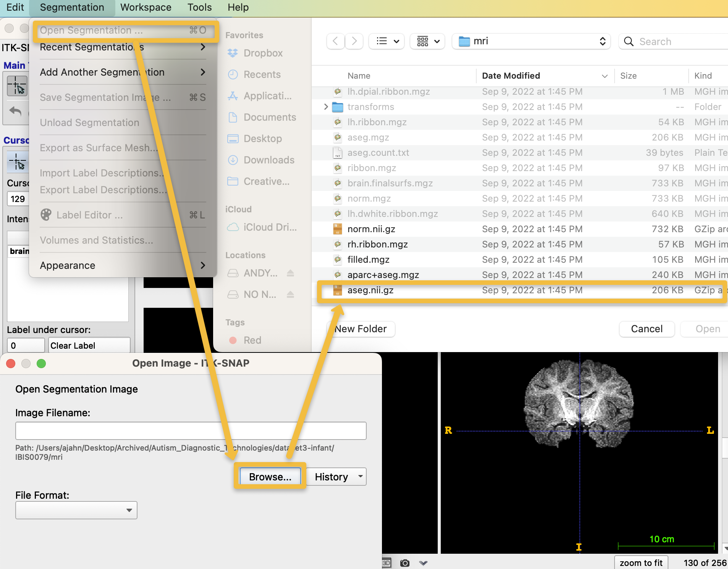Eject the ANDY volume
Viewport: 728px width, 569px height.
click(290, 273)
